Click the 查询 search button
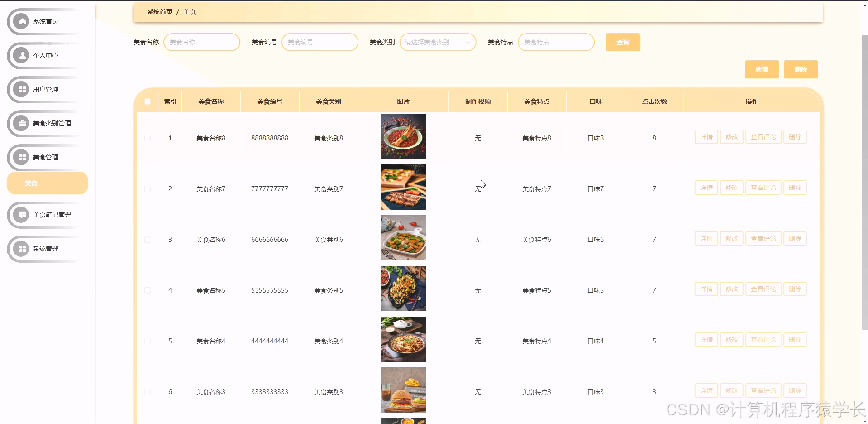Image resolution: width=868 pixels, height=424 pixels. (623, 42)
